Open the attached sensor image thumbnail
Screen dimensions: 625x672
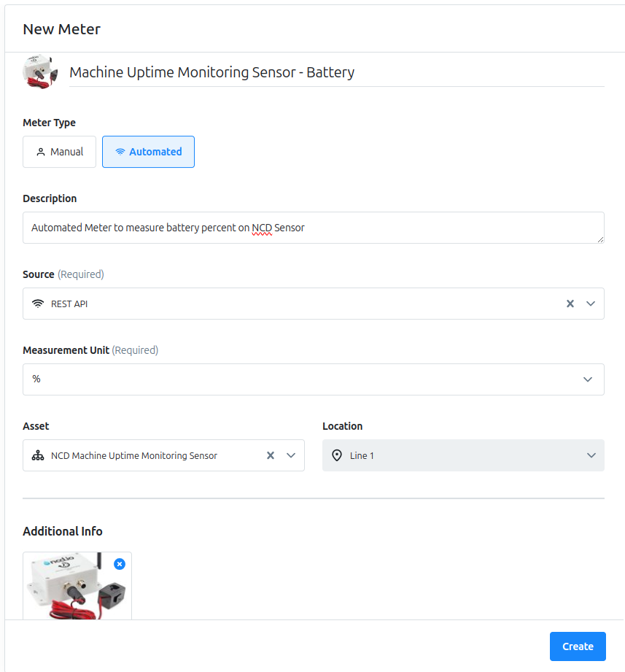point(77,585)
